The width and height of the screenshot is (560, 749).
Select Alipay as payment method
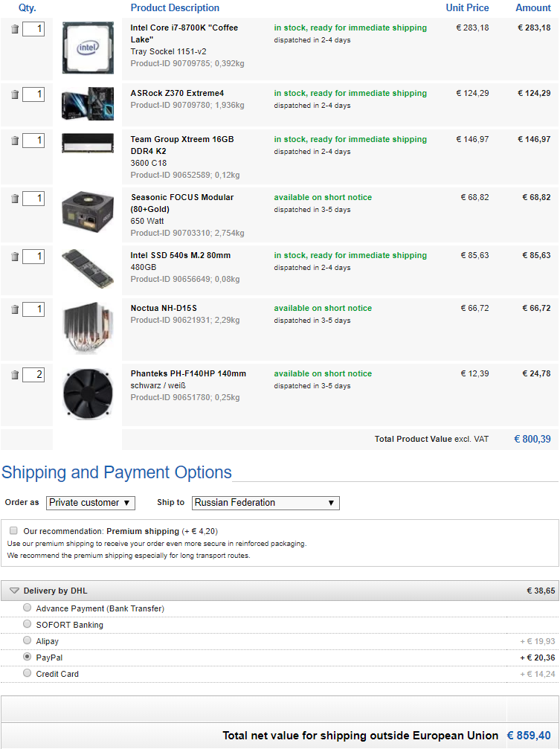pos(28,641)
